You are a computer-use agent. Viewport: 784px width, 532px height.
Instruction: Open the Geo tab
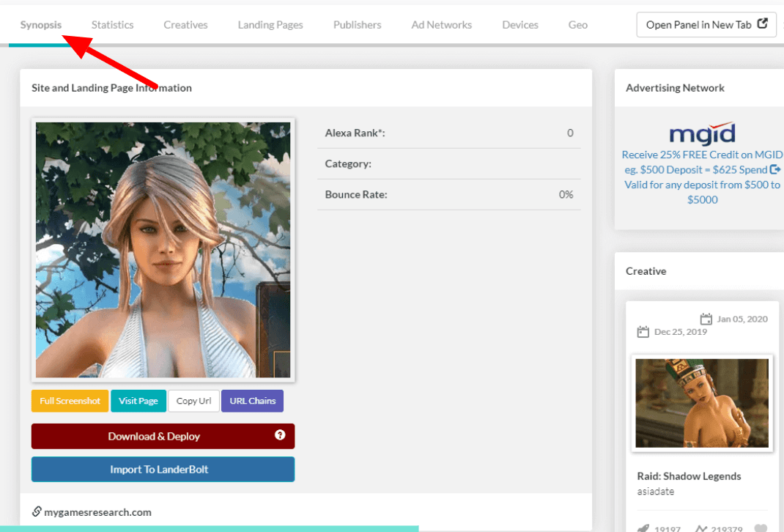578,25
